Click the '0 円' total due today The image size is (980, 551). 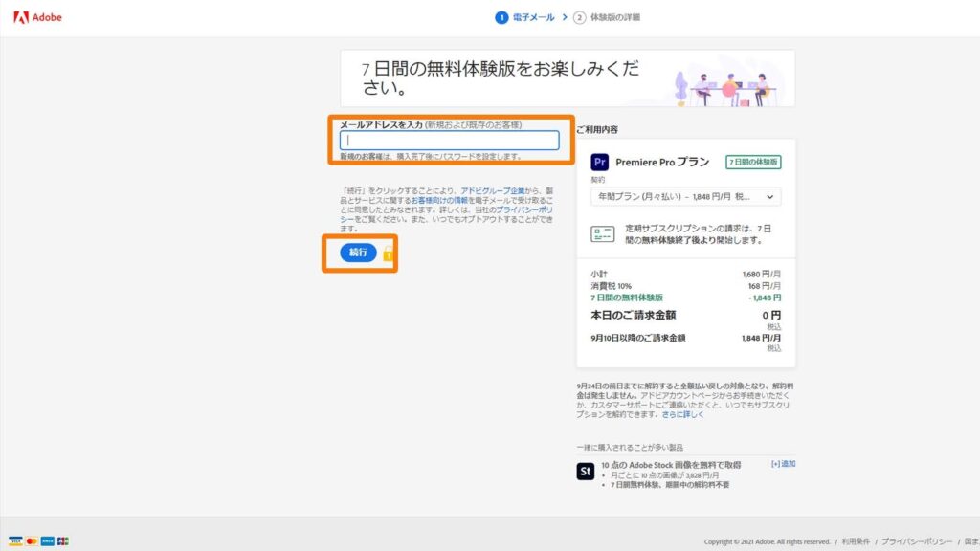click(x=771, y=315)
